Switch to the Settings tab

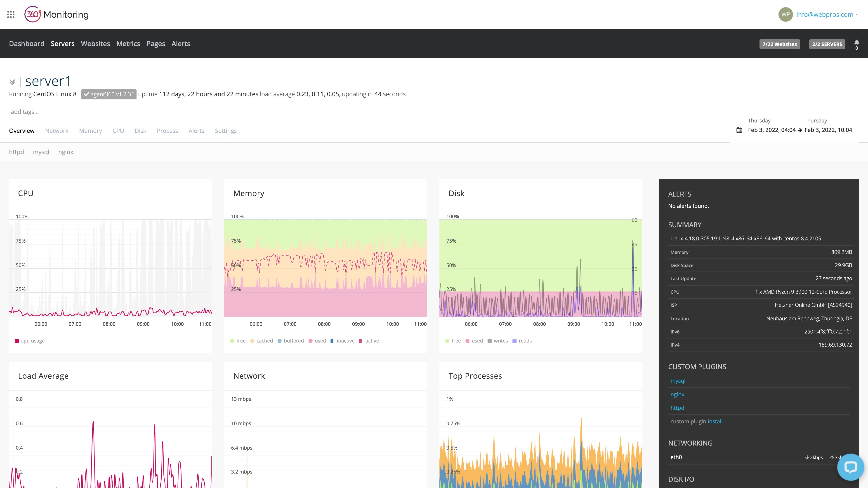coord(226,131)
